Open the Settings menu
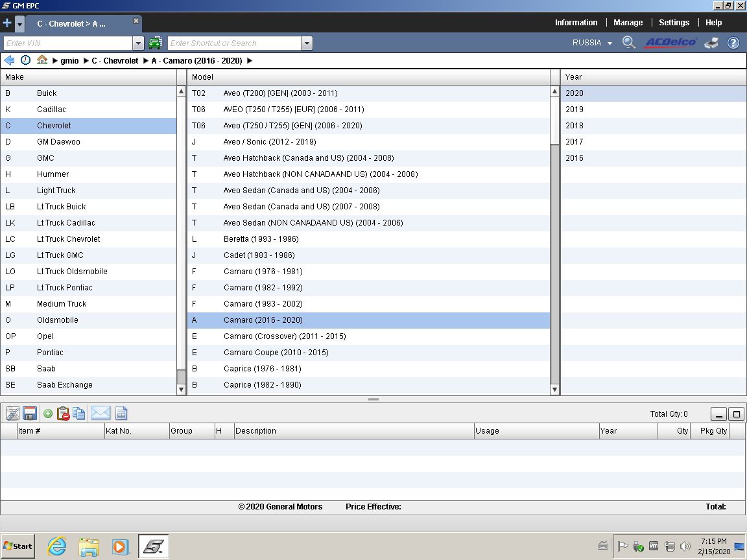Image resolution: width=747 pixels, height=560 pixels. pos(674,23)
